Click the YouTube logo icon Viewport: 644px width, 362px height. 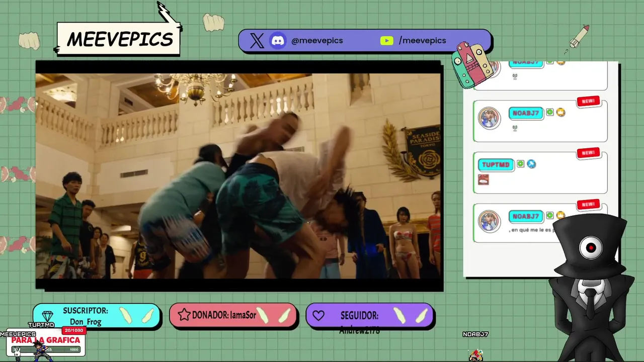[386, 41]
